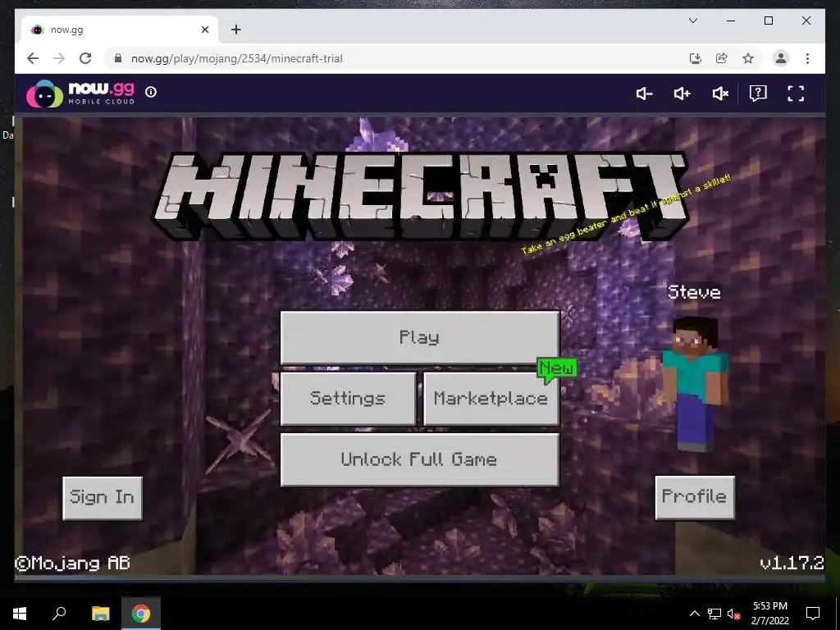Open the clock and date
Viewport: 840px width, 630px height.
[x=769, y=614]
